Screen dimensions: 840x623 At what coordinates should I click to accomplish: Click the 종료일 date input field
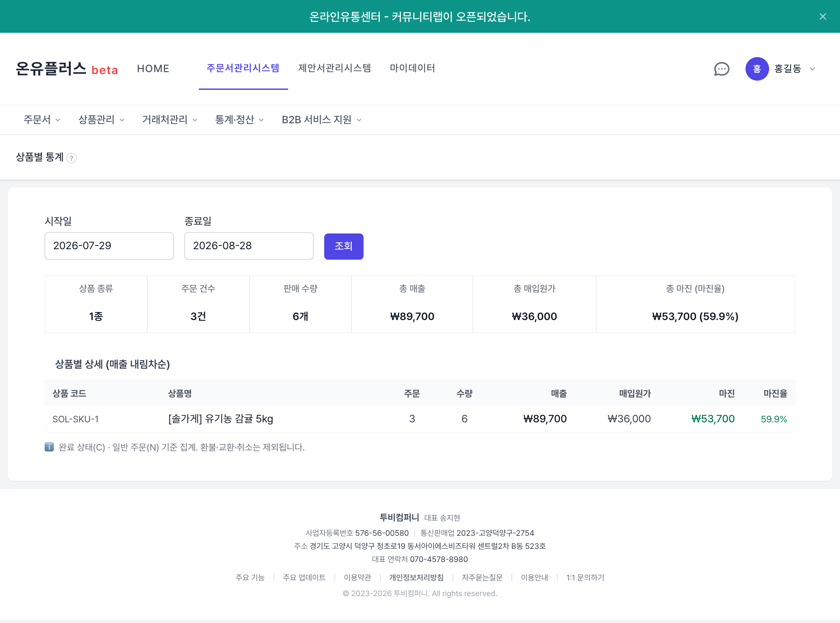[x=249, y=246]
